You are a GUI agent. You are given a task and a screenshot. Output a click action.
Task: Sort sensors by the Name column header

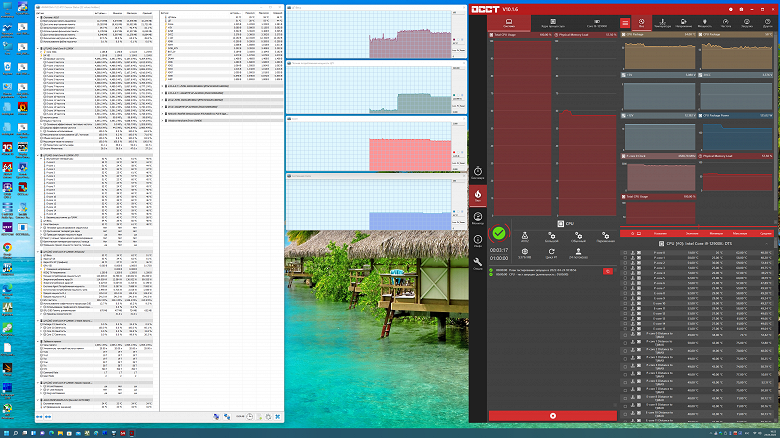click(x=660, y=233)
